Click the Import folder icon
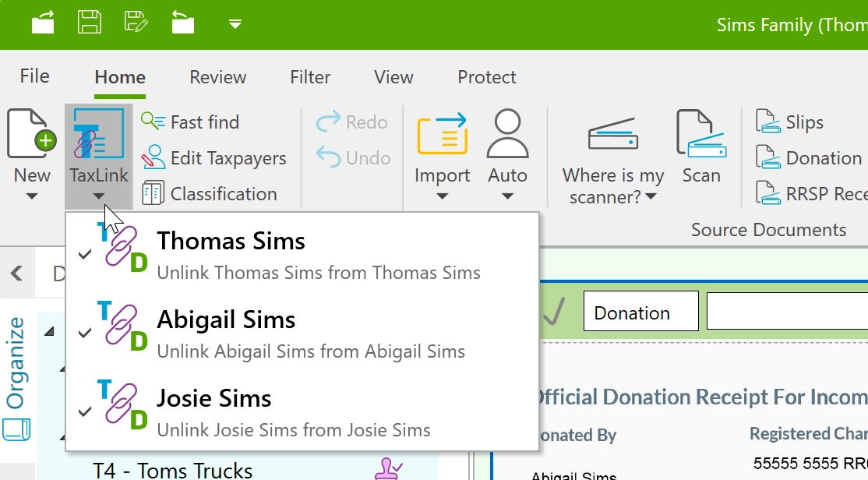 click(442, 134)
